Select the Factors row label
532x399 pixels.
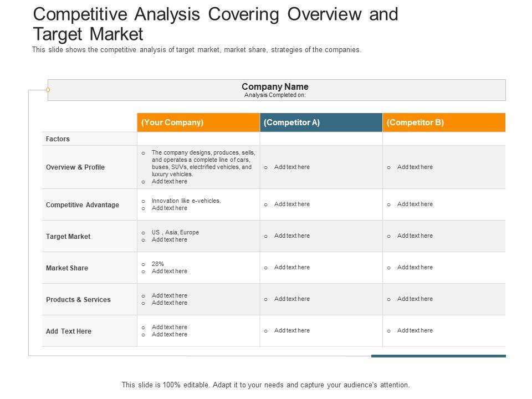coord(58,139)
